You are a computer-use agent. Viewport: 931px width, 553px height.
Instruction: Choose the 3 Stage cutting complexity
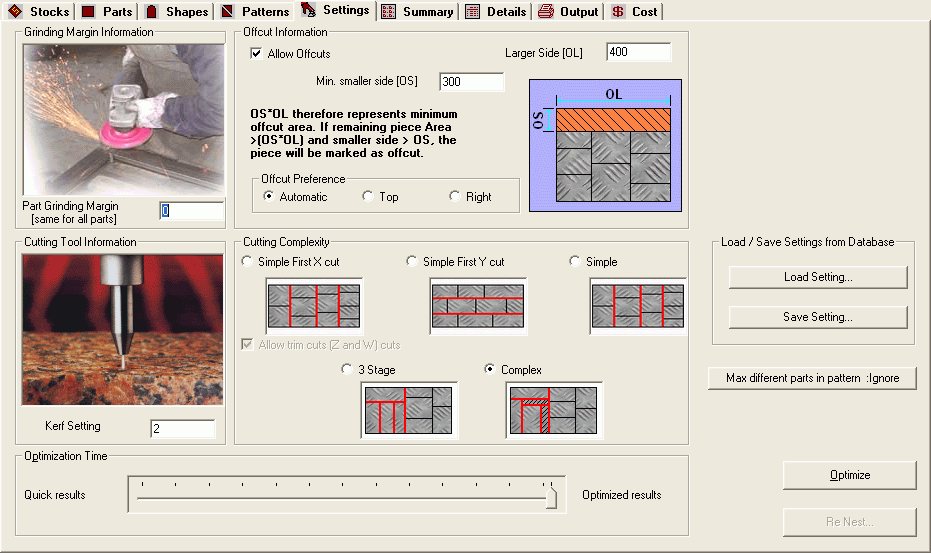pyautogui.click(x=347, y=370)
